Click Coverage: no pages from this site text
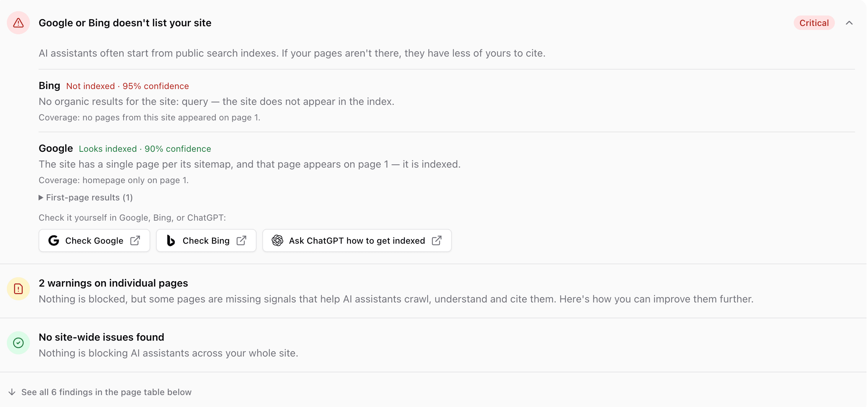Screen dimensions: 868x407 click(x=150, y=118)
